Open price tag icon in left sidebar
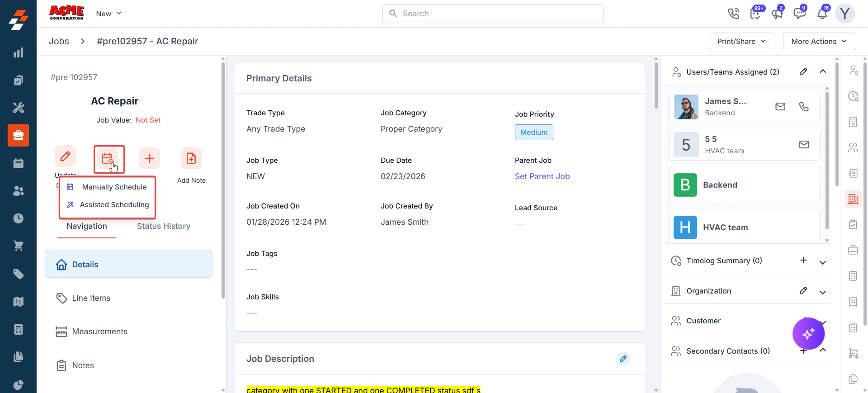 pos(18,274)
